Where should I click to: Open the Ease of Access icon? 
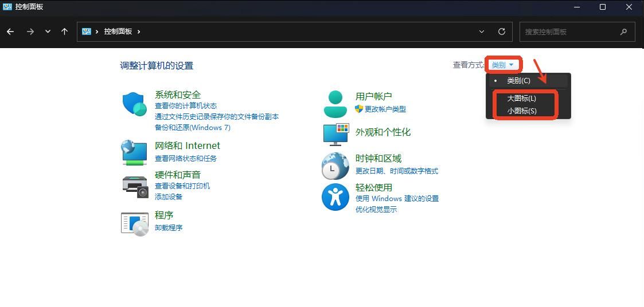(x=335, y=197)
